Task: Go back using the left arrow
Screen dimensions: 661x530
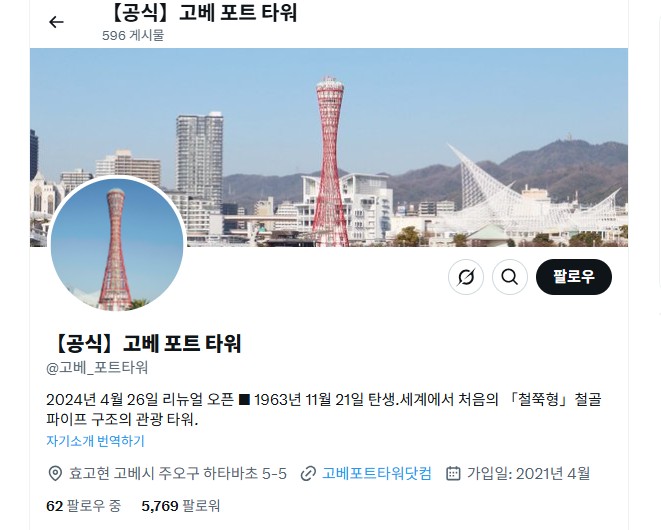Action: click(56, 22)
